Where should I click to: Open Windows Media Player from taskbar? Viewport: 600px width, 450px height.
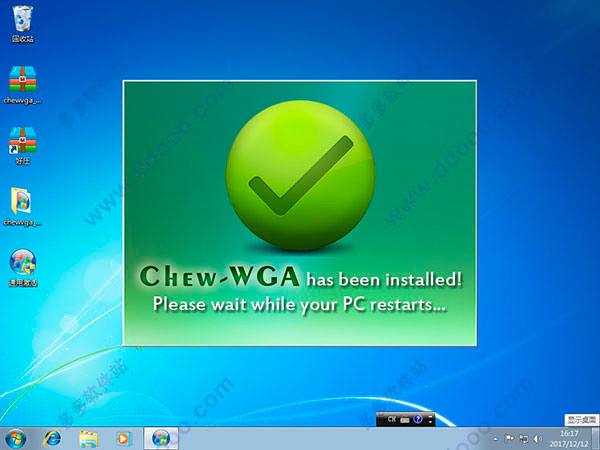pos(124,439)
